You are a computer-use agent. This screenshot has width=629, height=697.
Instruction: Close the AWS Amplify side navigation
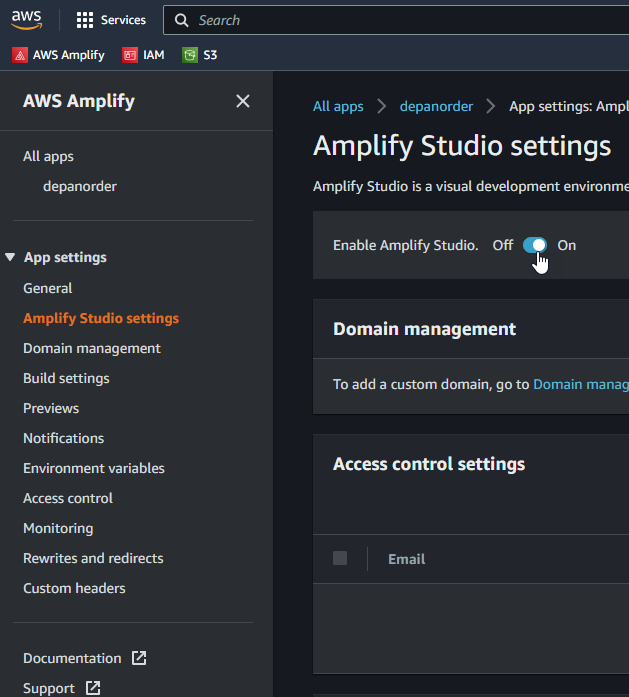click(x=243, y=101)
